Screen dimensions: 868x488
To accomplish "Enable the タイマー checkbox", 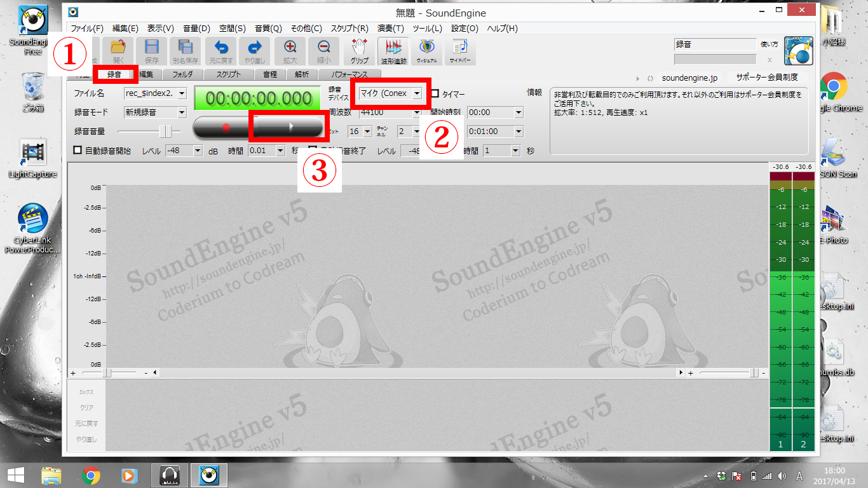I will pos(435,93).
